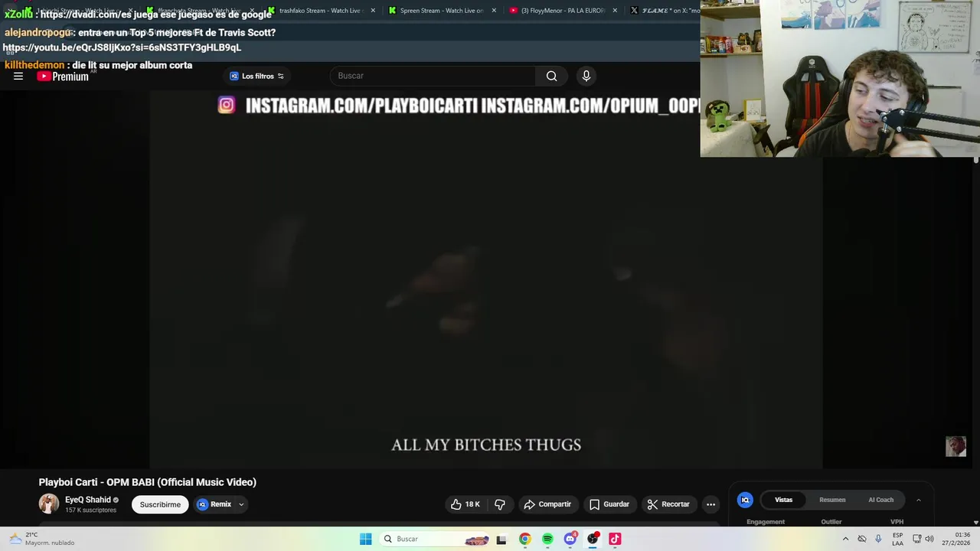The image size is (980, 551).
Task: Switch to trashfako Stream browser tab
Action: [322, 11]
